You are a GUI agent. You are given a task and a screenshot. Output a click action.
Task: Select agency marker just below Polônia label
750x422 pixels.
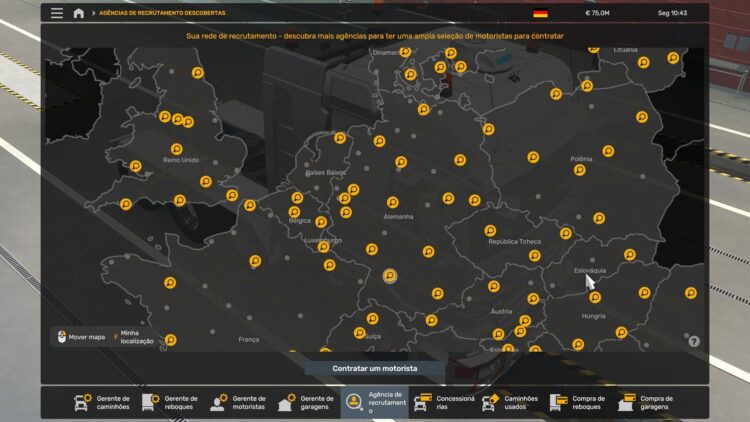pyautogui.click(x=580, y=170)
